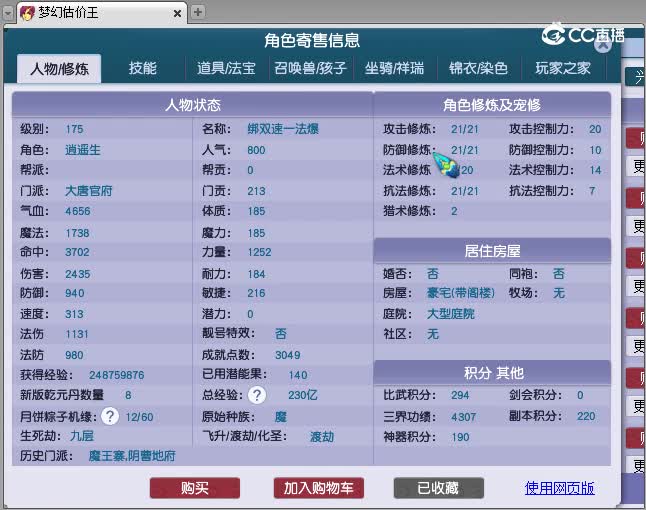
Task: Click the 已收藏 button
Action: pyautogui.click(x=438, y=488)
